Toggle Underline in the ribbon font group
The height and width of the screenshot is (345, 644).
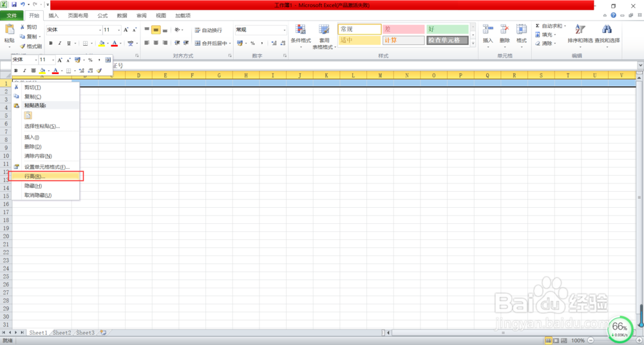69,43
